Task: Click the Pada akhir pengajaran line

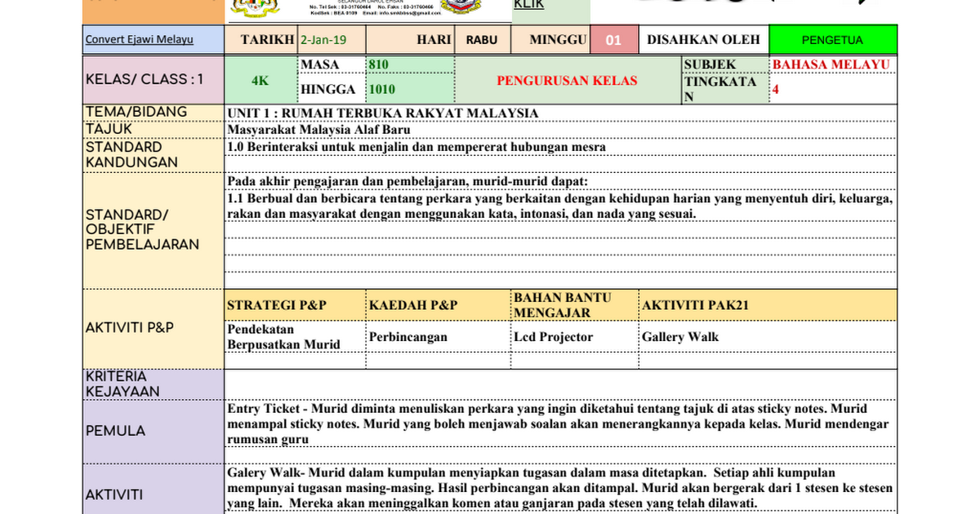Action: click(408, 181)
